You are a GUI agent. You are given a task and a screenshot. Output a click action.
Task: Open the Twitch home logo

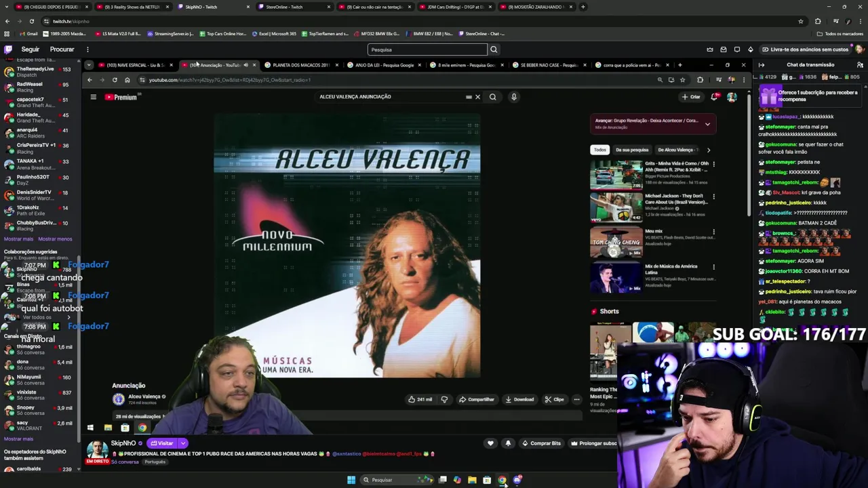pyautogui.click(x=8, y=49)
